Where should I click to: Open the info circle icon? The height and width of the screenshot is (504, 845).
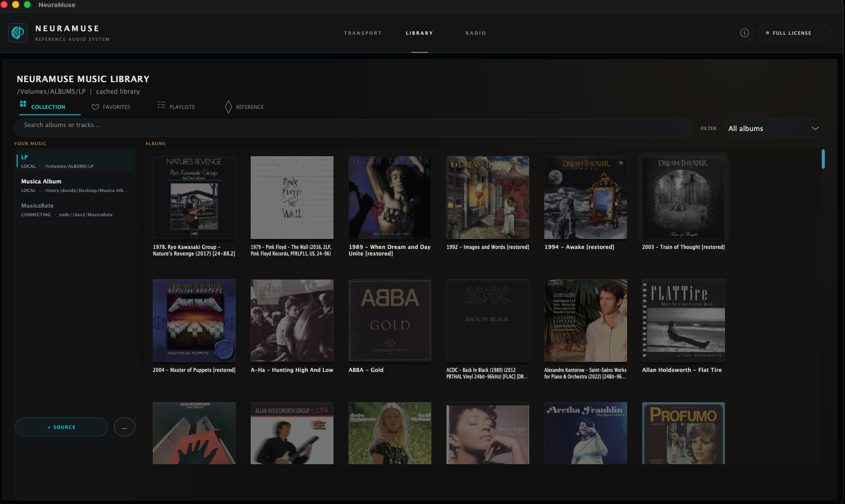pos(745,33)
